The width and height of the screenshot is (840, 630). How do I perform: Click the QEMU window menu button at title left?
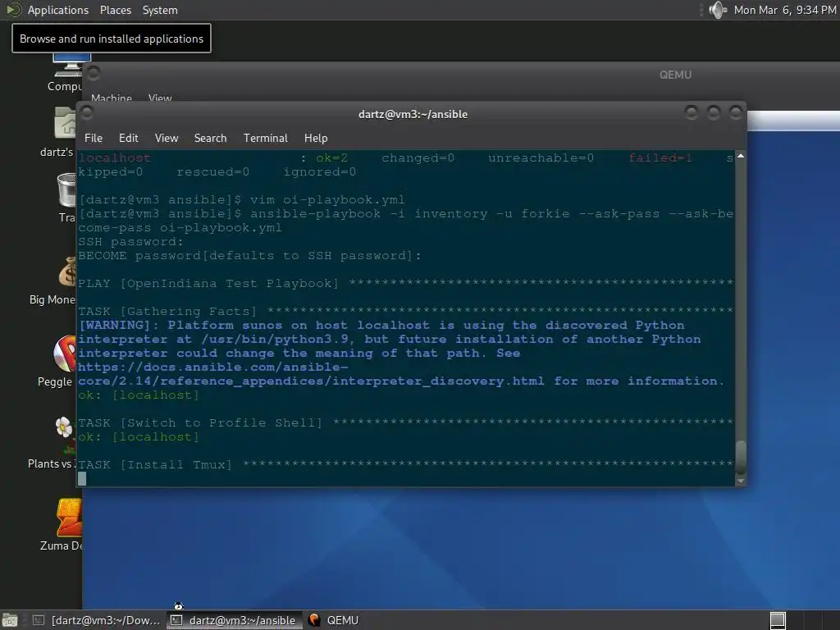pyautogui.click(x=94, y=72)
